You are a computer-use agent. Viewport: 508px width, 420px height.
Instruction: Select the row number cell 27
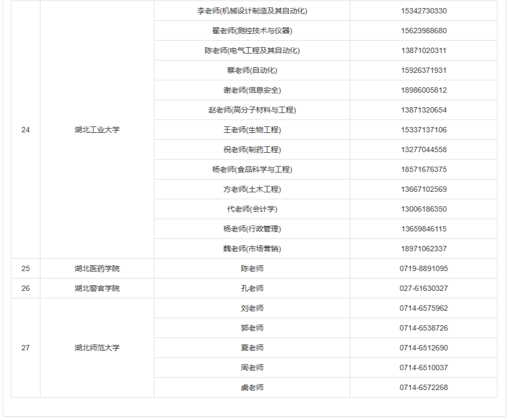tap(26, 348)
